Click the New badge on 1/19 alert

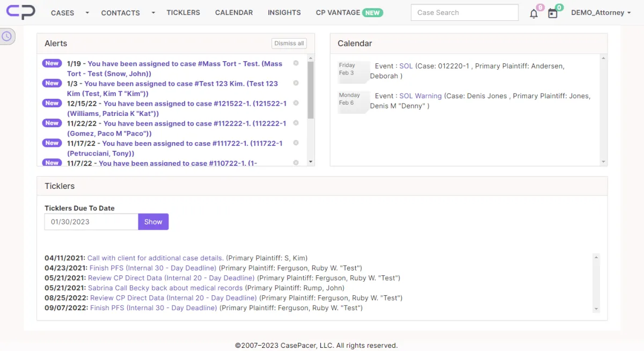pos(52,63)
